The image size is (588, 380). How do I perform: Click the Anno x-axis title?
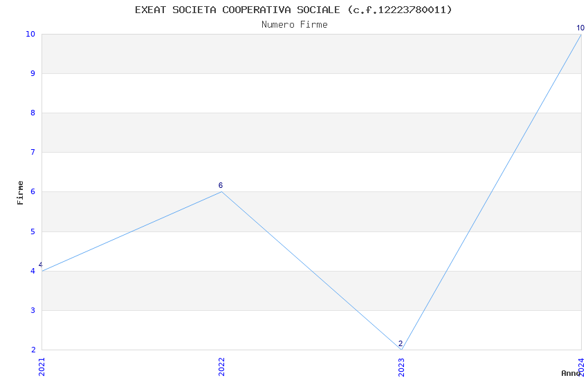[x=571, y=373]
